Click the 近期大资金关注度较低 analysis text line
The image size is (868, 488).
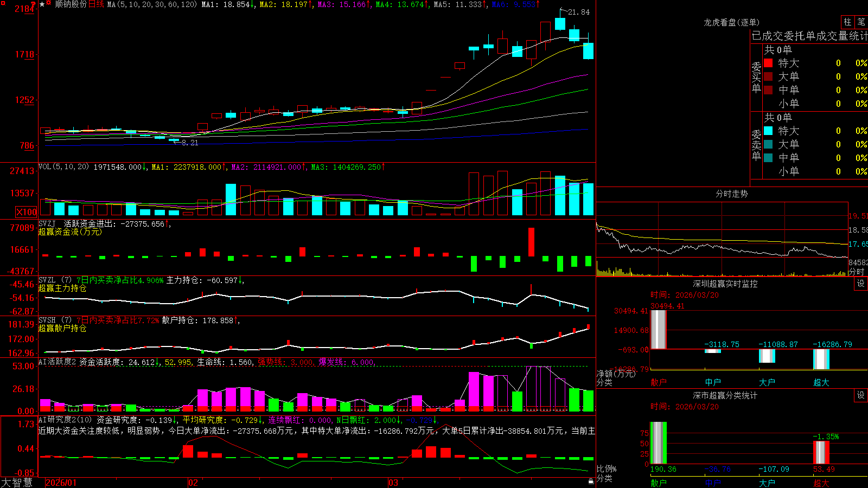point(317,431)
